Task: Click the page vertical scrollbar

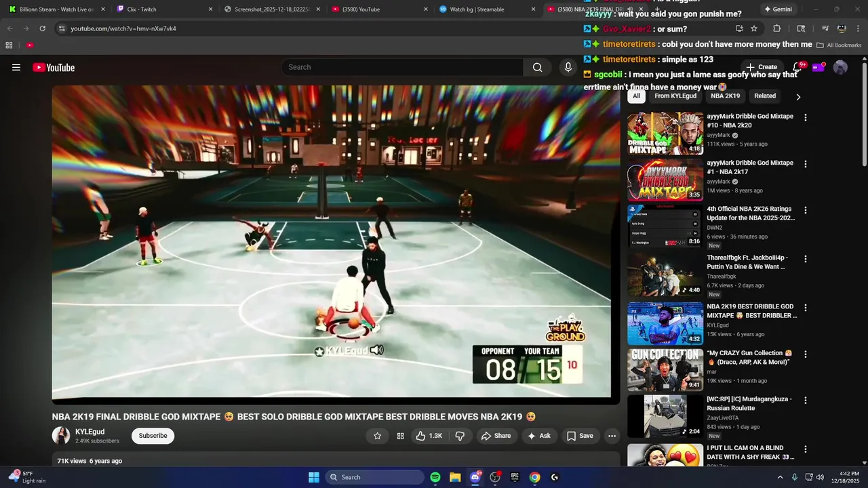Action: point(864,115)
